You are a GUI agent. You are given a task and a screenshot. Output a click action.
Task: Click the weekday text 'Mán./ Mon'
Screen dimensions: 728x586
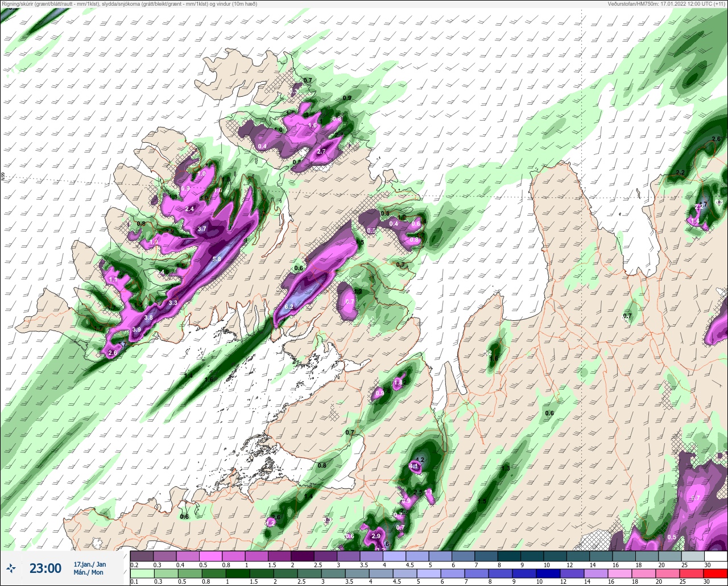[x=89, y=572]
